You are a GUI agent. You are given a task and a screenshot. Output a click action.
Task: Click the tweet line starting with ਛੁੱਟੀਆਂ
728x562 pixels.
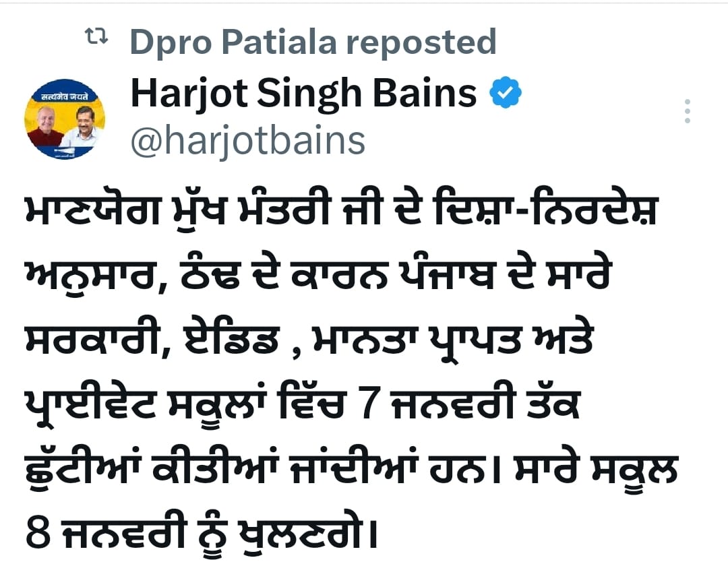[x=351, y=466]
